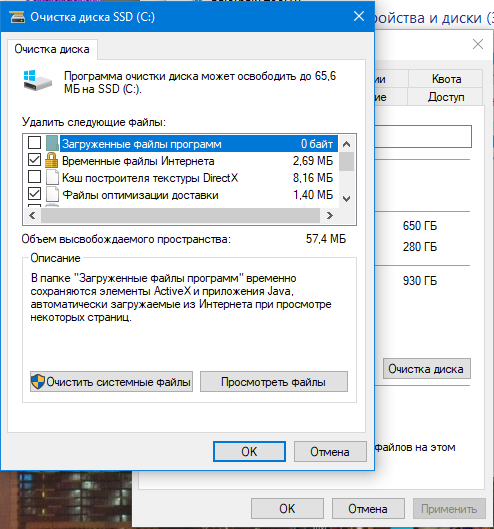Click the Disk Cleanup drive icon in title bar
The image size is (494, 529).
click(x=17, y=17)
